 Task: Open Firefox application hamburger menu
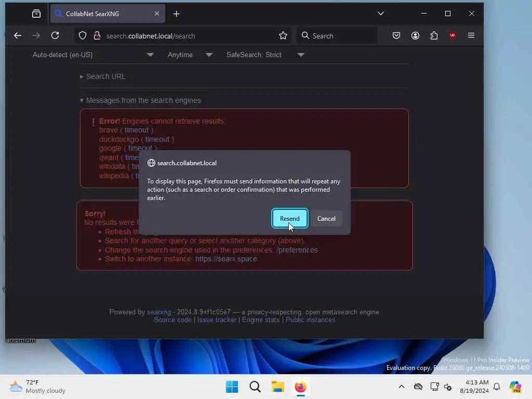(x=471, y=36)
